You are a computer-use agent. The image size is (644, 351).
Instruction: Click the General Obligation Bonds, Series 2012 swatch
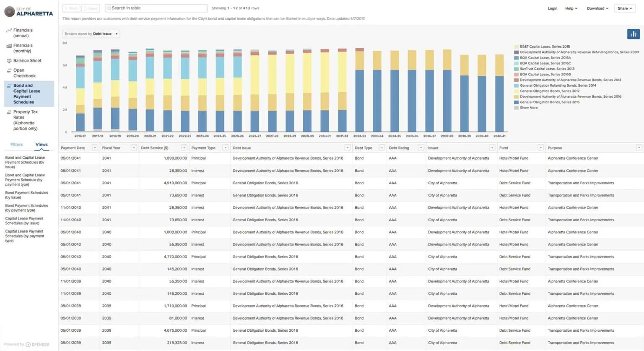516,91
